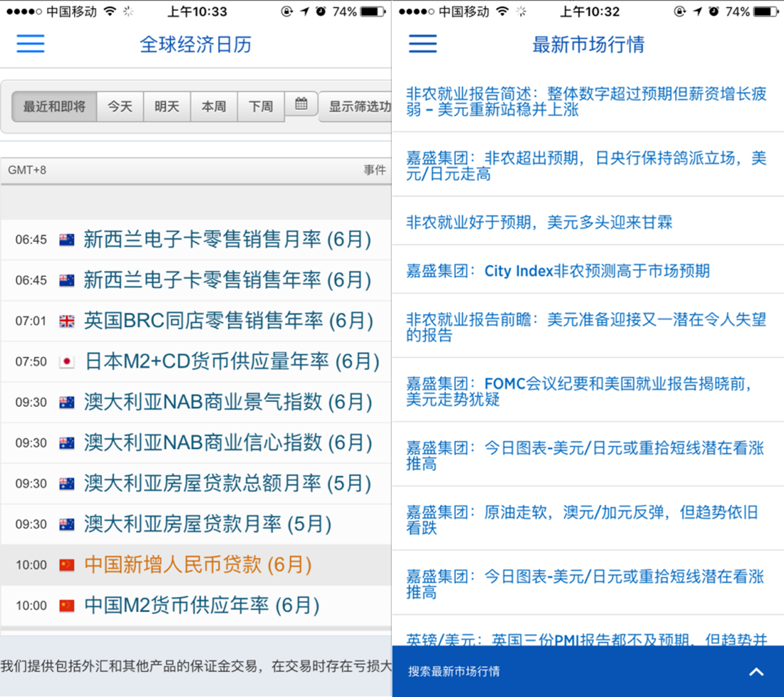Click Wi-Fi icon in left status bar
The image size is (784, 697).
(110, 12)
